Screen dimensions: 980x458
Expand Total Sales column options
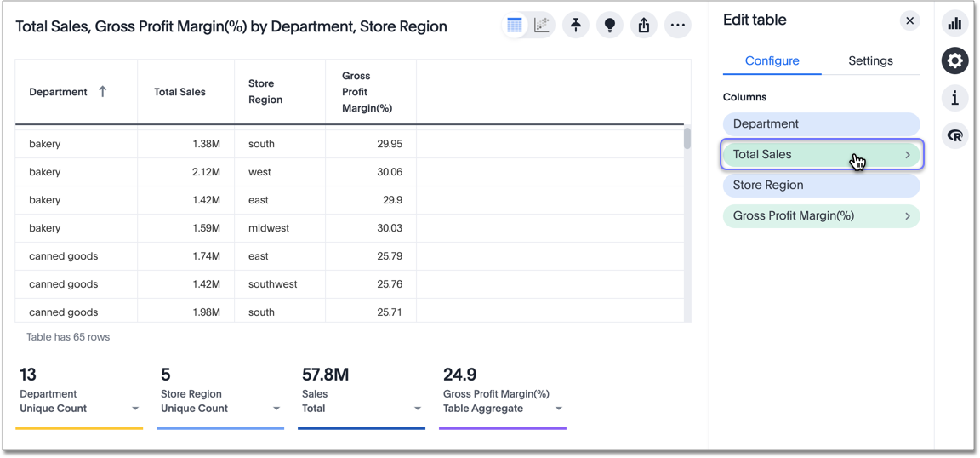point(908,155)
